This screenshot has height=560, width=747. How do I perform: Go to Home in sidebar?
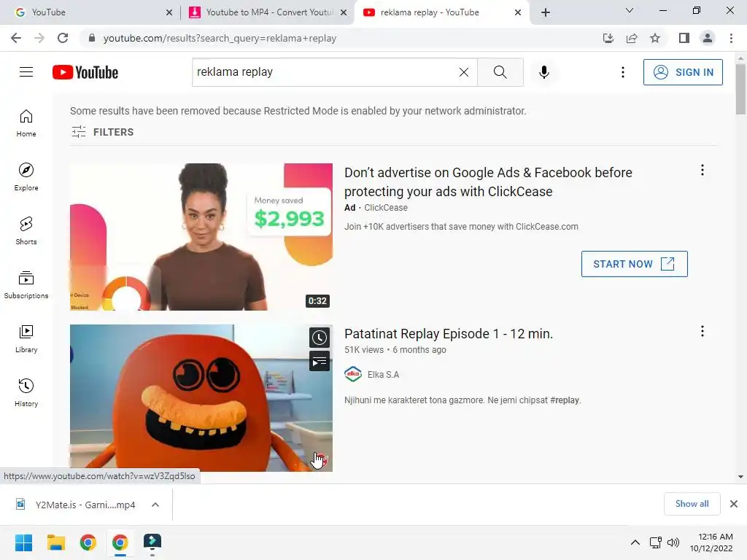point(26,122)
